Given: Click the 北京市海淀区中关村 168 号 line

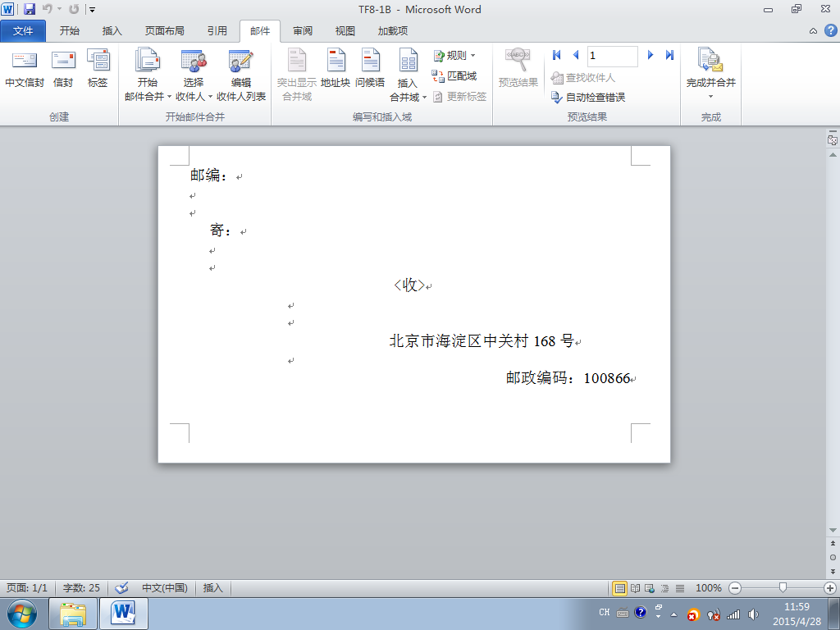Looking at the screenshot, I should 482,340.
